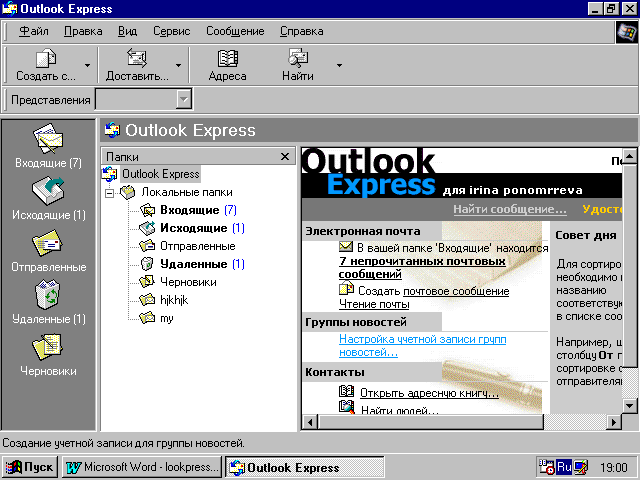Screen dimensions: 640x480
Task: Open the Представления combo box
Action: tap(144, 99)
